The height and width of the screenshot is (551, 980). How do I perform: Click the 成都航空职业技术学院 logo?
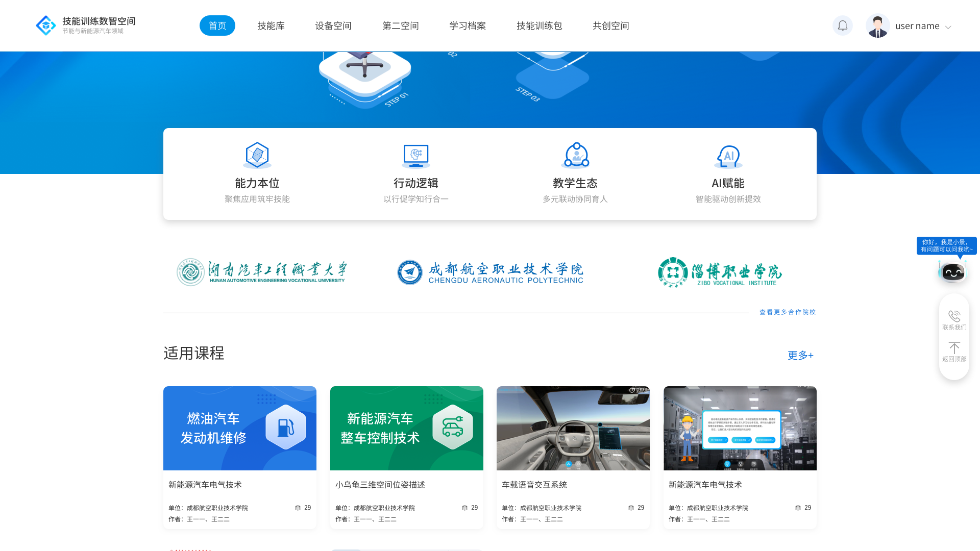tap(490, 272)
